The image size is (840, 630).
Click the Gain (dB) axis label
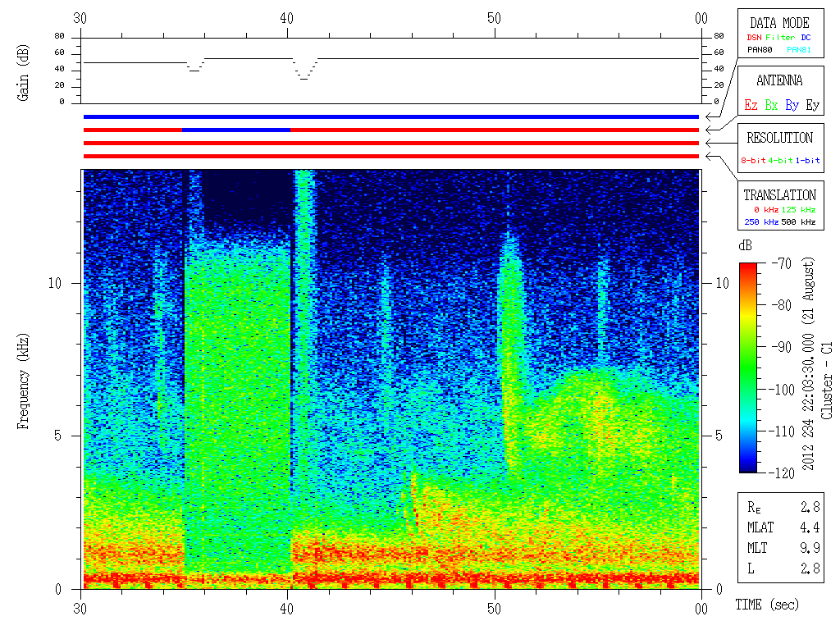(23, 72)
